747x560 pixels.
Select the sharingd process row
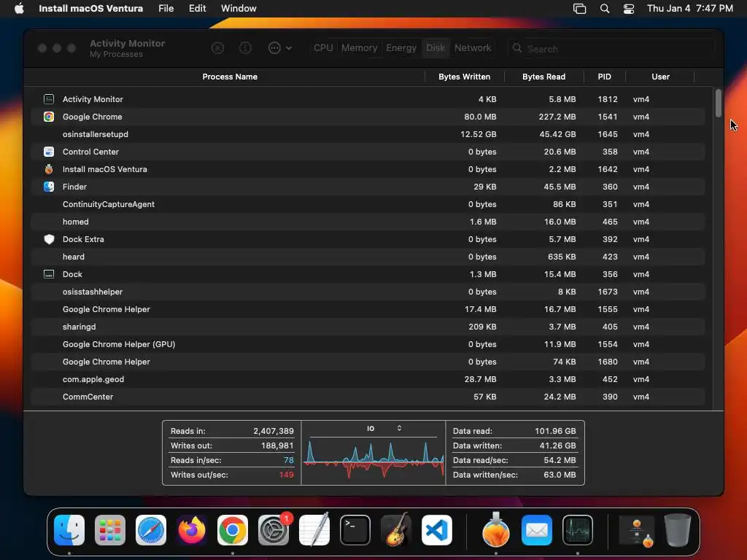pyautogui.click(x=368, y=327)
